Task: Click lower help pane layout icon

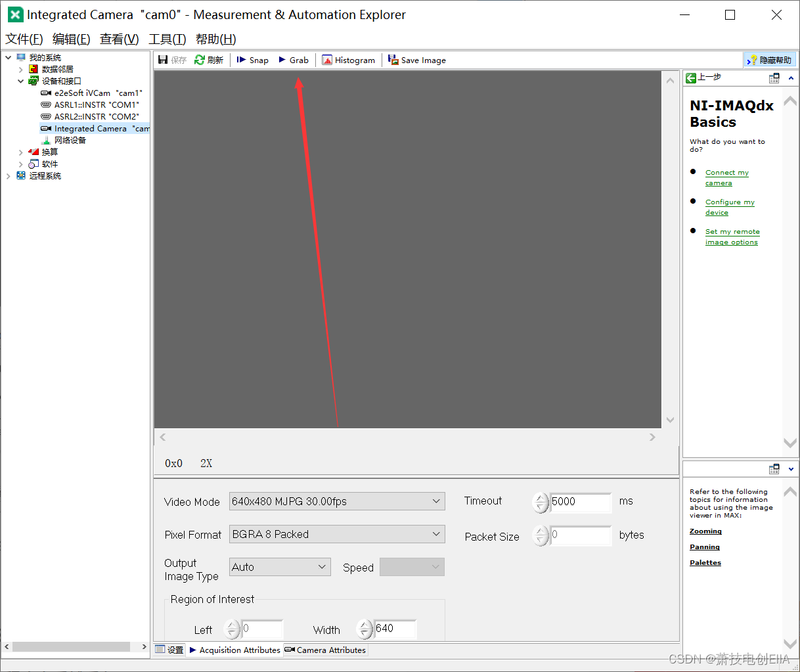Action: [x=774, y=469]
